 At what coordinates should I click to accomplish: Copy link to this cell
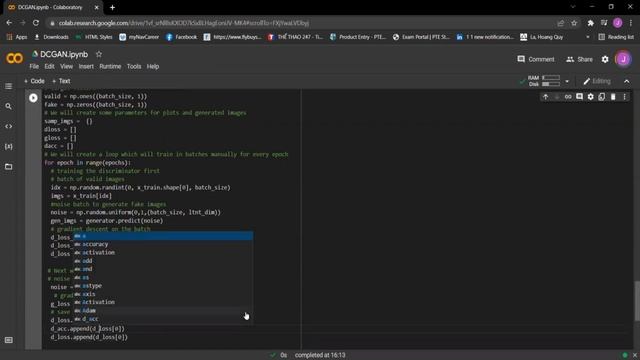568,97
